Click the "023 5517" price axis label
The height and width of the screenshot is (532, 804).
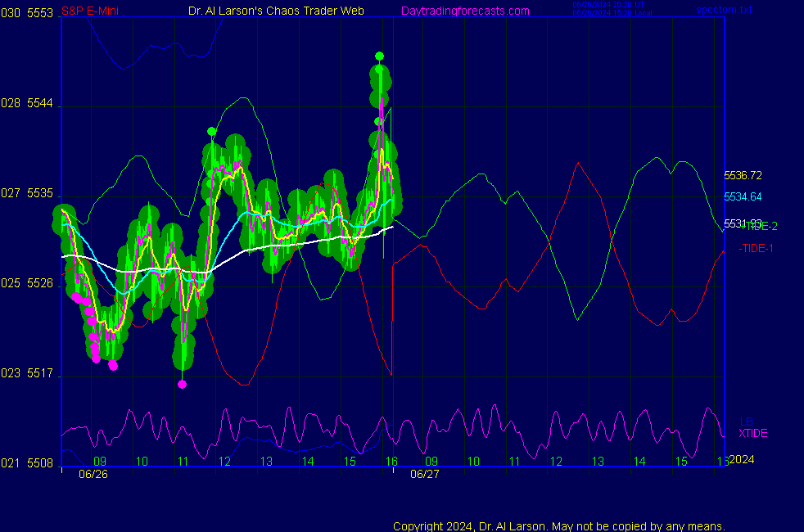27,373
